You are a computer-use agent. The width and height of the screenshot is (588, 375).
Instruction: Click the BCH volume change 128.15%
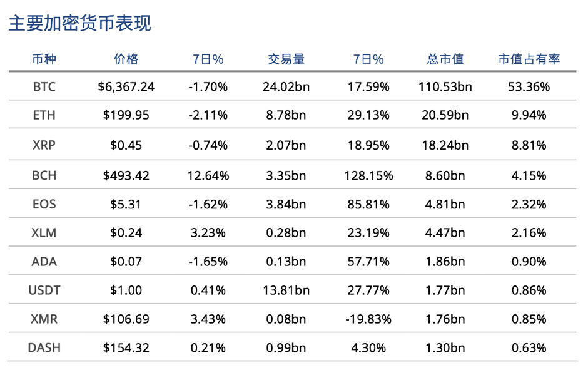coord(368,175)
